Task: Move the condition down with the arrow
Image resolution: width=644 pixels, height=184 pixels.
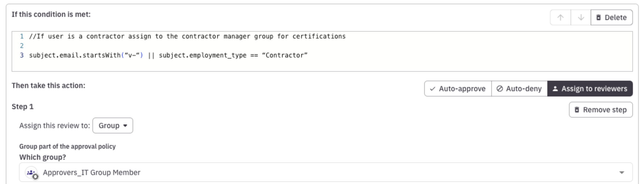Action: tap(581, 17)
